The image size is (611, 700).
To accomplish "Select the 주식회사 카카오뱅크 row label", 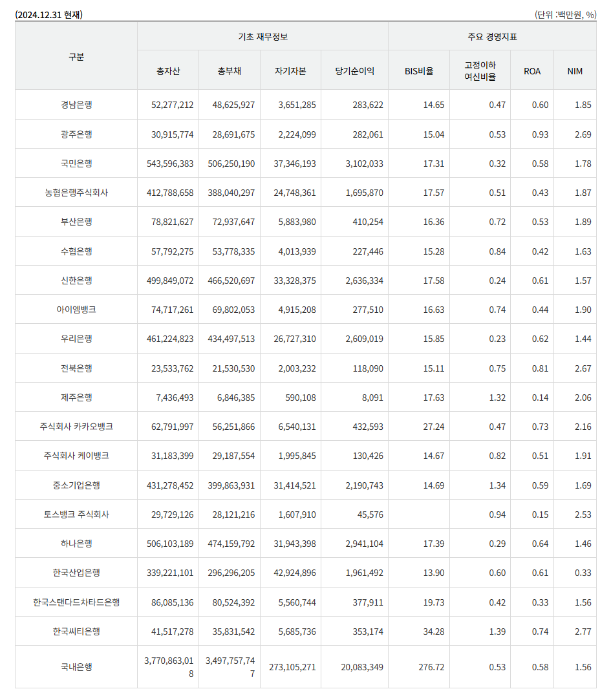I will 76,427.
